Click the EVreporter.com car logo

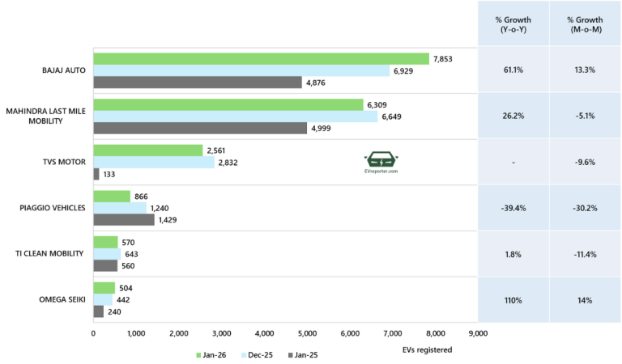381,163
